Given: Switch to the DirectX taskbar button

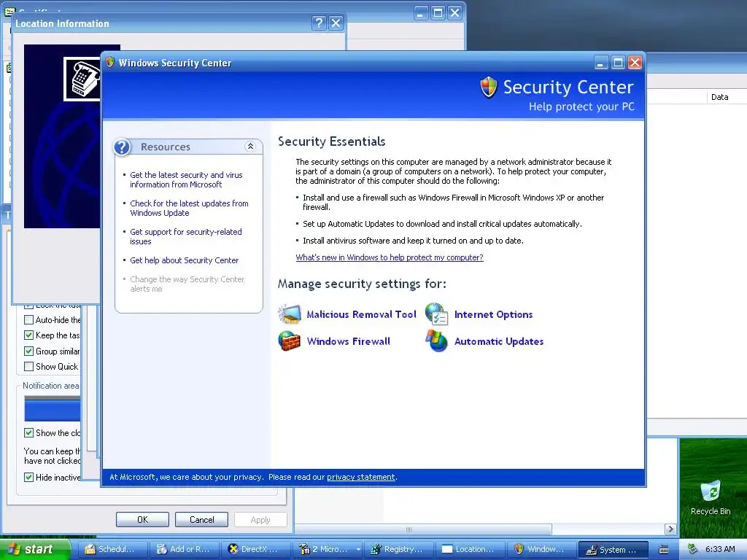Looking at the screenshot, I should pos(255,549).
